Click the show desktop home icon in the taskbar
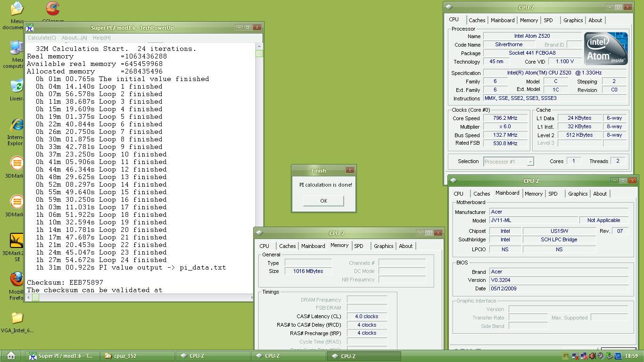 tap(11, 355)
